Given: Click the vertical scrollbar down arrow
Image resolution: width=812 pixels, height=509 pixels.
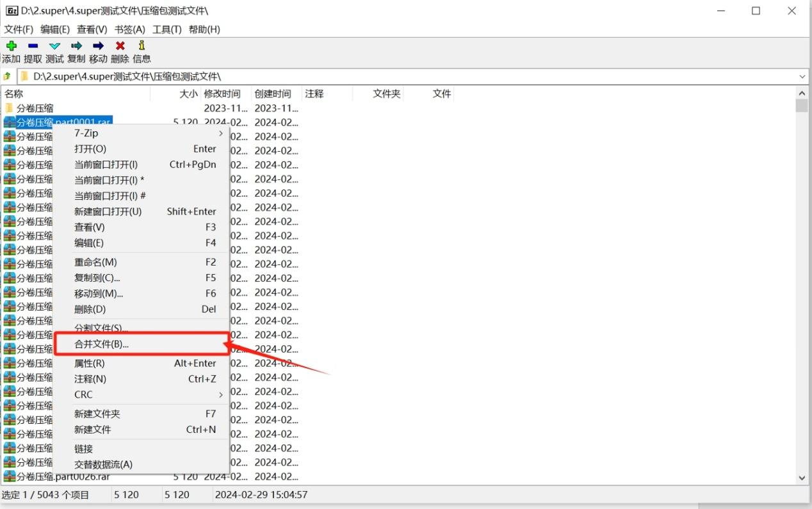Looking at the screenshot, I should pyautogui.click(x=802, y=478).
